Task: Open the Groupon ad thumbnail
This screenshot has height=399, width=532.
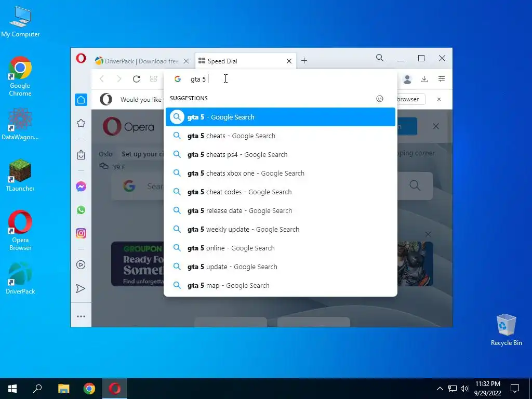Action: tap(137, 264)
